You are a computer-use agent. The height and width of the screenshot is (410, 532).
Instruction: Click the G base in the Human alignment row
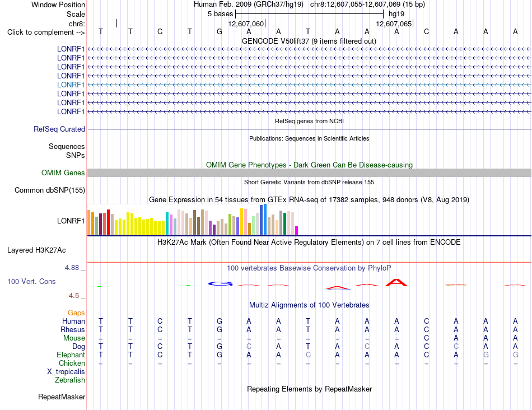coord(220,321)
